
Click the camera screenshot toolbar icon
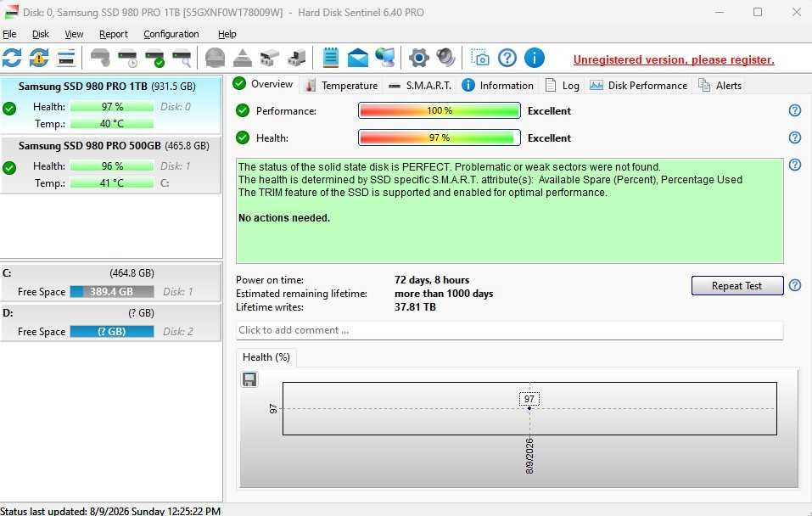pyautogui.click(x=480, y=58)
